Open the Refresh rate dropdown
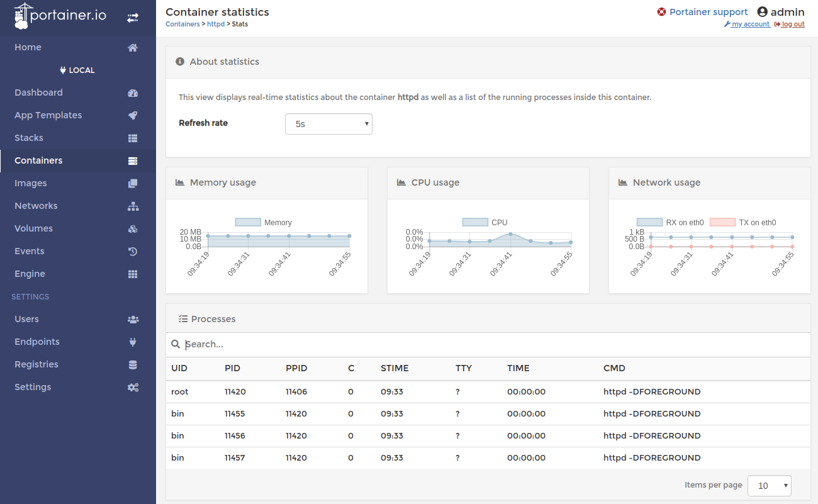The width and height of the screenshot is (818, 504). [328, 124]
